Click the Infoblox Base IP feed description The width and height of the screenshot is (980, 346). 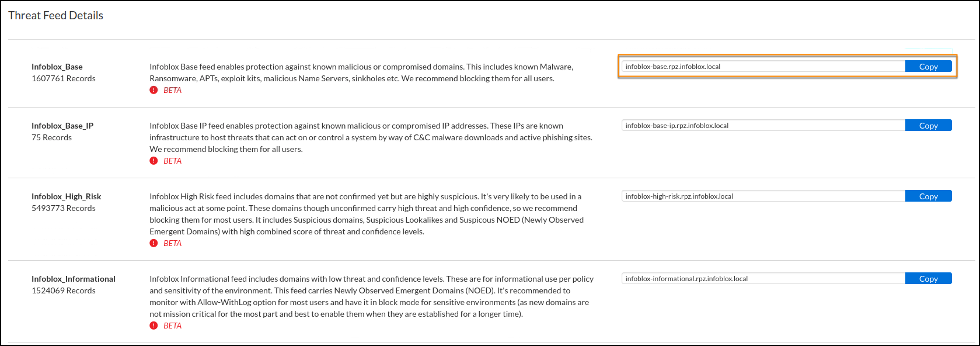click(371, 137)
